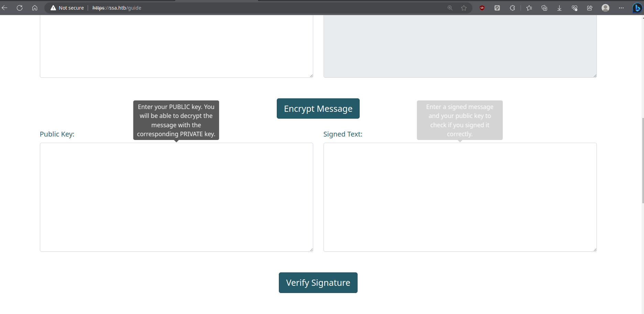Open the uBlock Origin extension
Screen dimensions: 644x314
click(482, 8)
